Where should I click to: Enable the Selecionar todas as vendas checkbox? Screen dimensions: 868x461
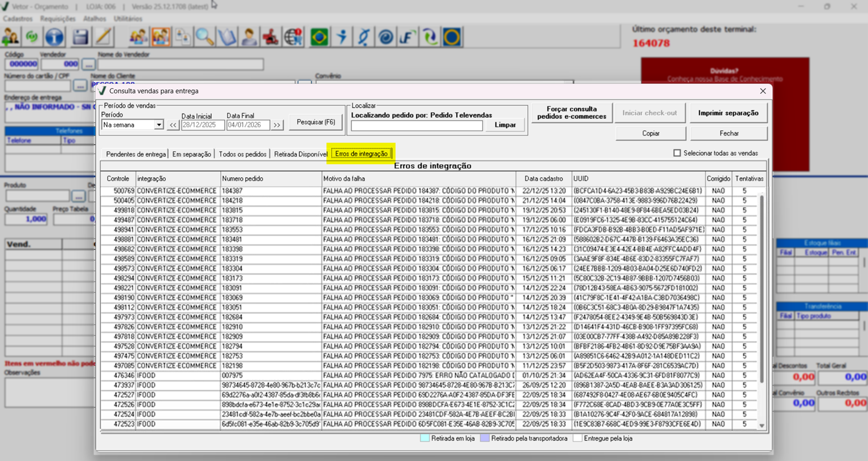[677, 153]
